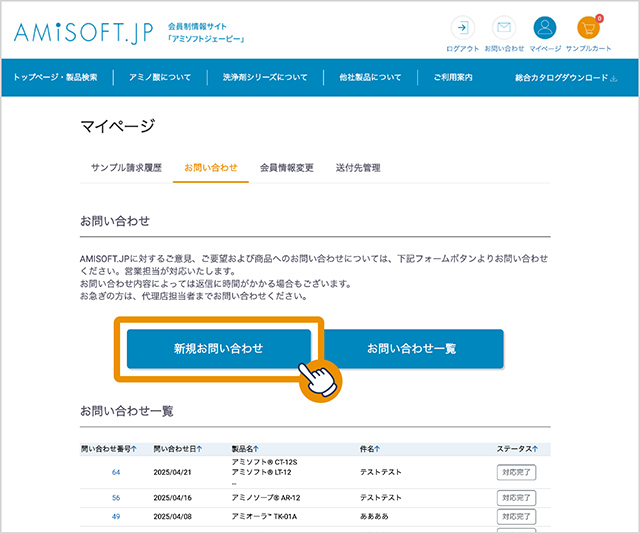
Task: Sort the table by ステータス column
Action: 516,449
